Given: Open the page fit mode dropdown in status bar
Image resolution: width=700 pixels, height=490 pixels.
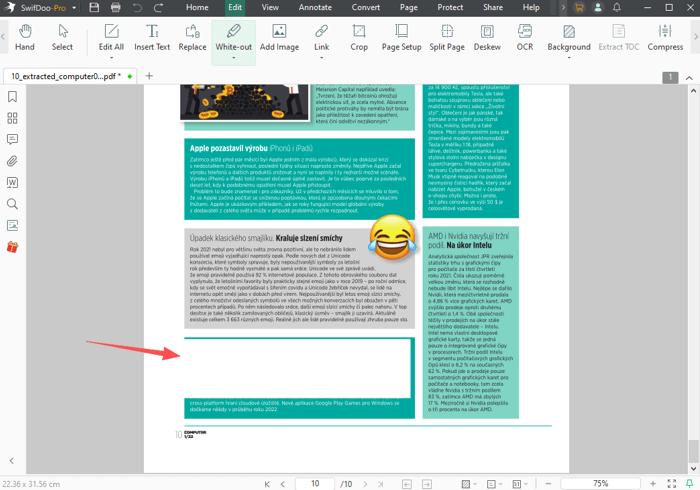Looking at the screenshot, I should (520, 484).
